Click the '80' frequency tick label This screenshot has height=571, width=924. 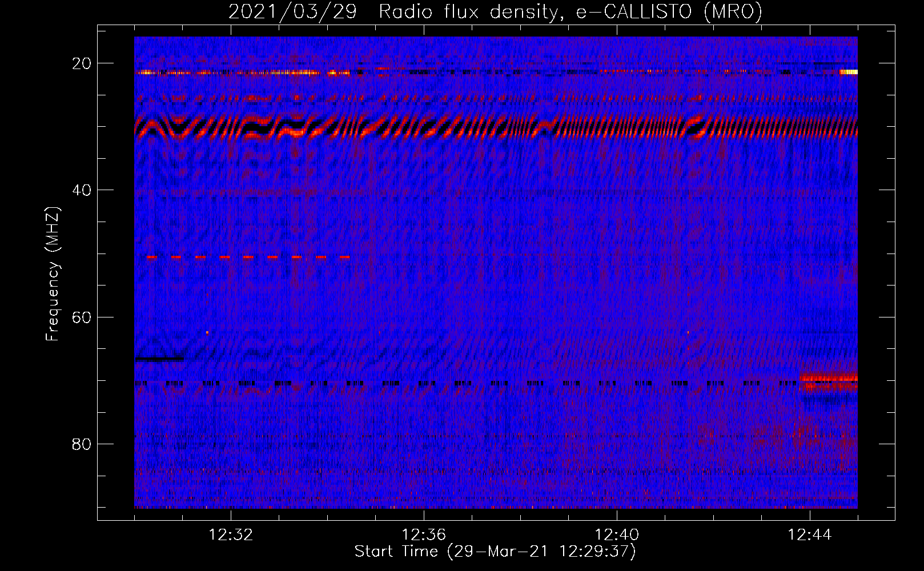[x=82, y=444]
